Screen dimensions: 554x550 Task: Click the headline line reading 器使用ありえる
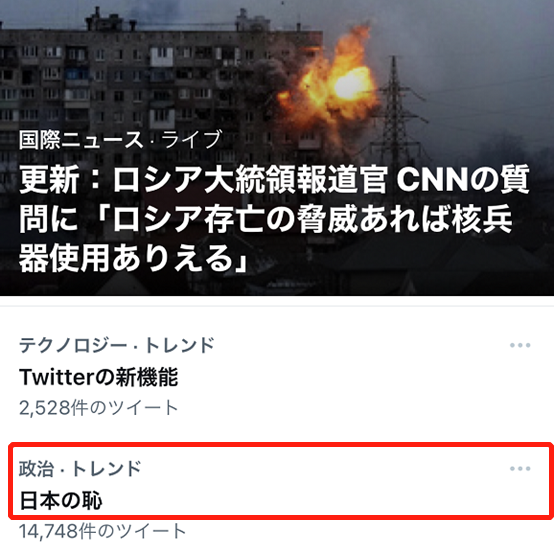point(133,259)
